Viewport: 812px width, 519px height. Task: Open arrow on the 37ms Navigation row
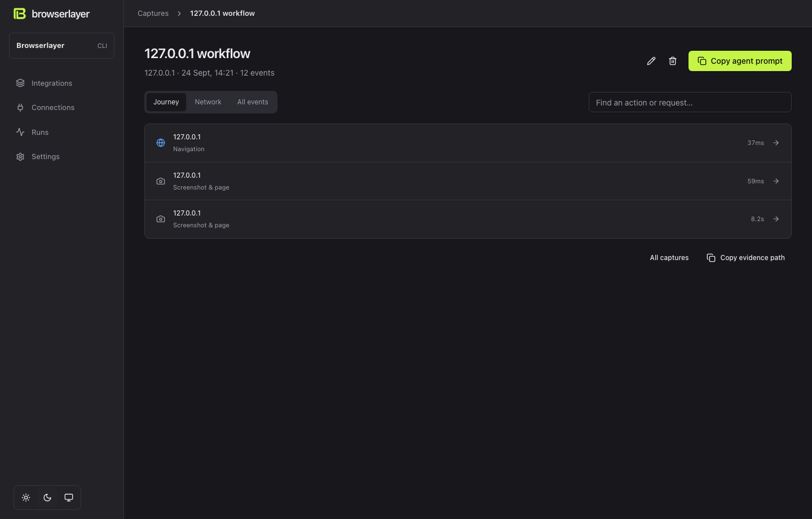point(776,143)
